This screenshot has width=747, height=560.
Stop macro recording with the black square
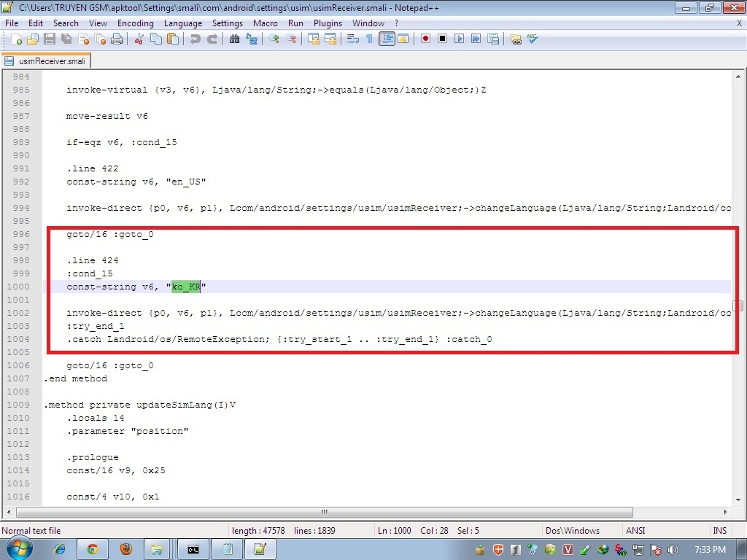coord(442,39)
